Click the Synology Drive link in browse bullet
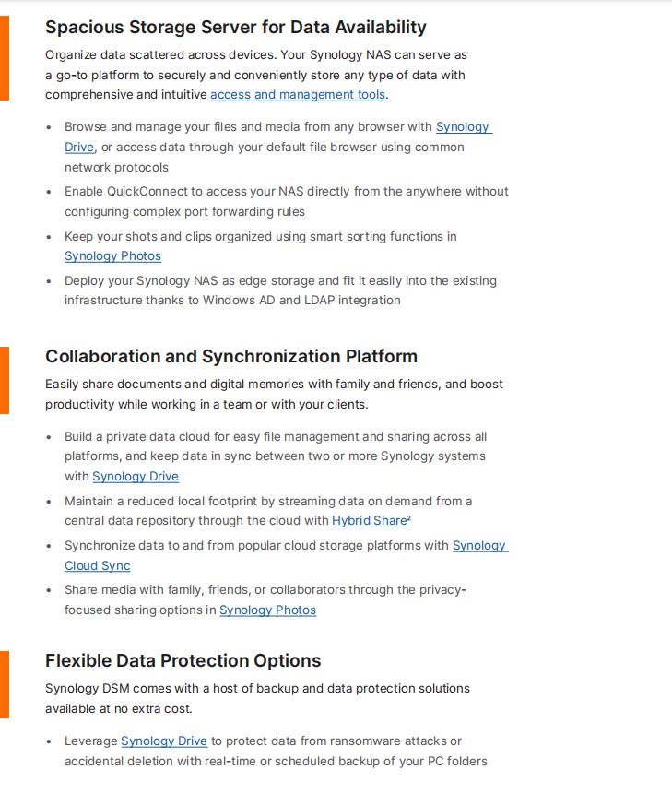Viewport: 672px width, 794px height. 464,126
